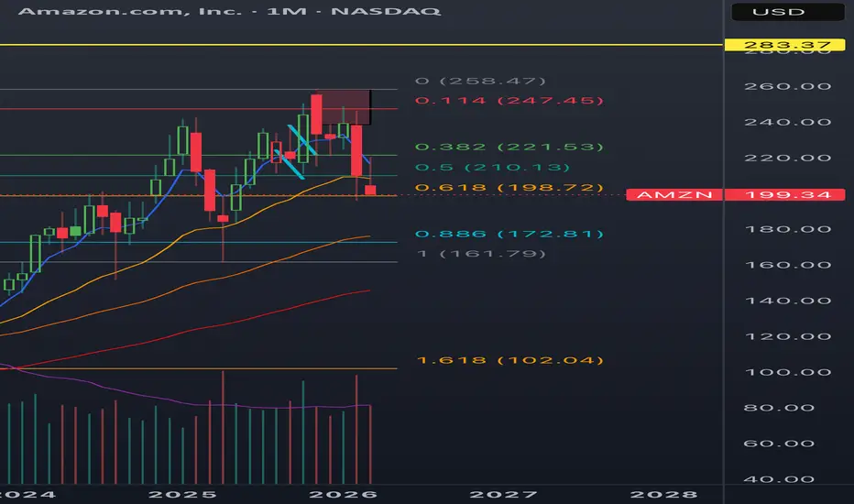Image resolution: width=854 pixels, height=504 pixels.
Task: Click the shaded red rectangle near the price top
Action: pyautogui.click(x=344, y=107)
